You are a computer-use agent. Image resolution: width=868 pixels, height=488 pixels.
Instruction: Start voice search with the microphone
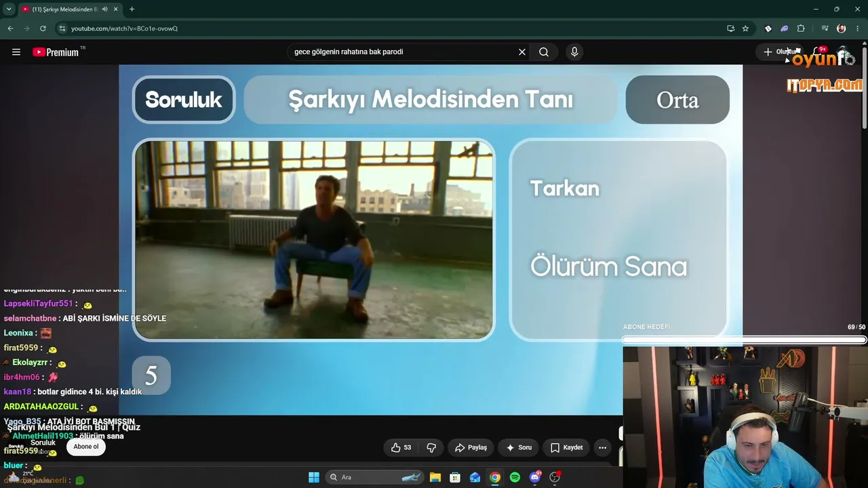[x=574, y=52]
